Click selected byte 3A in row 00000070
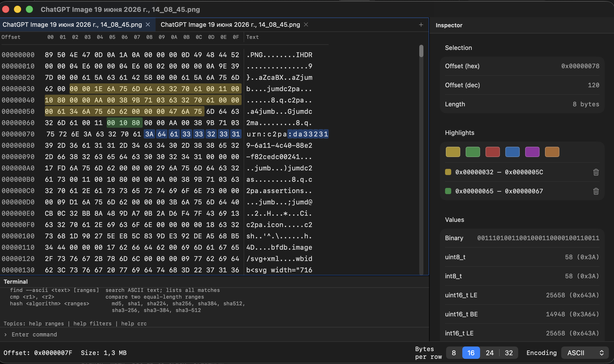The width and height of the screenshot is (614, 364). point(149,134)
